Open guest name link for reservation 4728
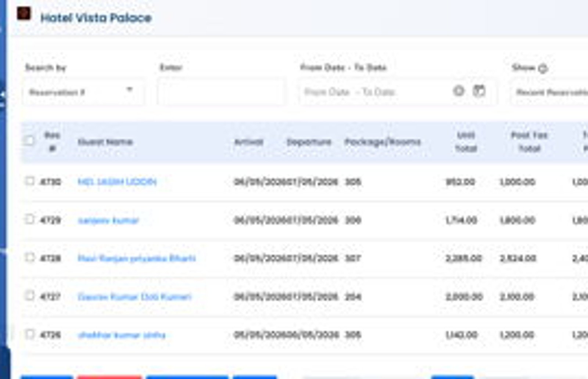 (x=137, y=259)
